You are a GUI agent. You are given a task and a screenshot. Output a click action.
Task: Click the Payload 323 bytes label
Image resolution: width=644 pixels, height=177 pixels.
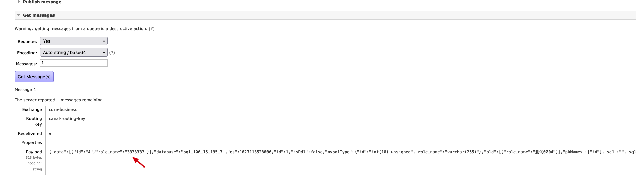point(34,155)
